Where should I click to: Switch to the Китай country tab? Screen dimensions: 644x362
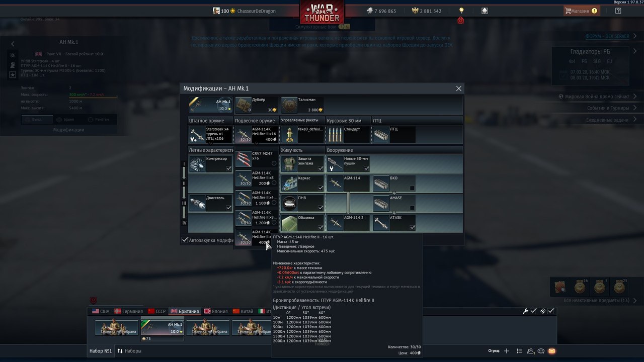coord(243,311)
